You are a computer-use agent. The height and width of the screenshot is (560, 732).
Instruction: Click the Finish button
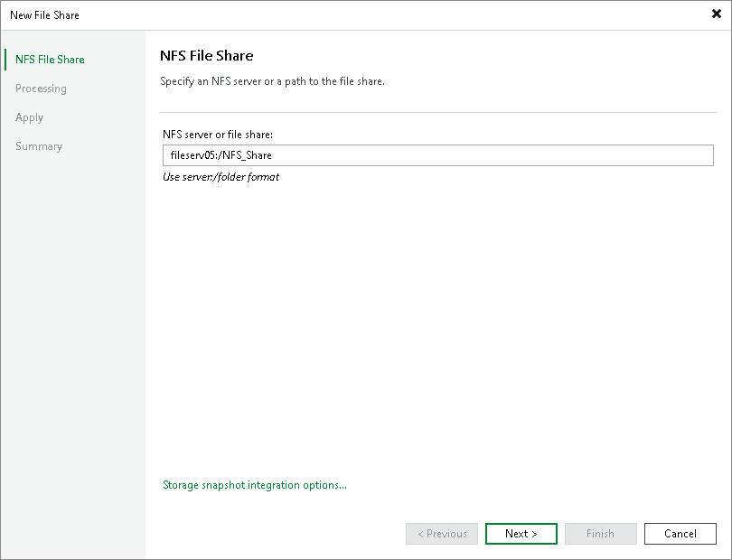pyautogui.click(x=600, y=534)
